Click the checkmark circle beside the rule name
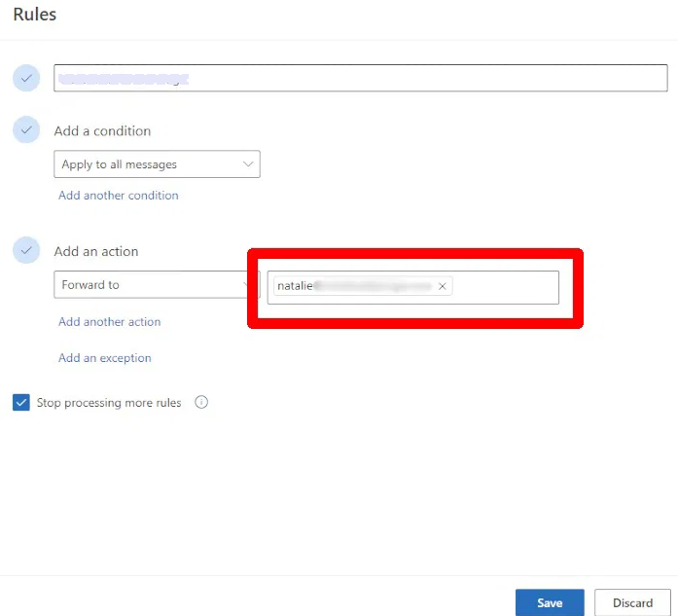This screenshot has height=616, width=678. coord(26,78)
